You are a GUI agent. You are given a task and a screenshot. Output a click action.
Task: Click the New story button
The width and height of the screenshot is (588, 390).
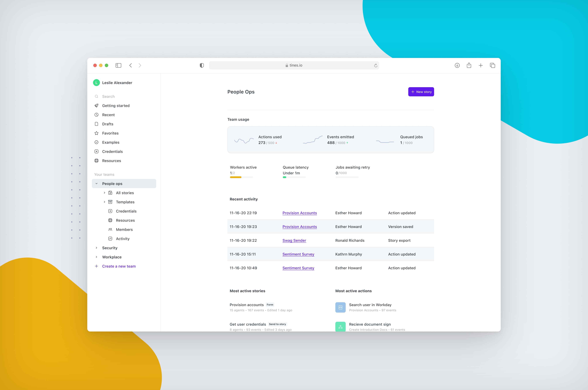click(x=421, y=92)
